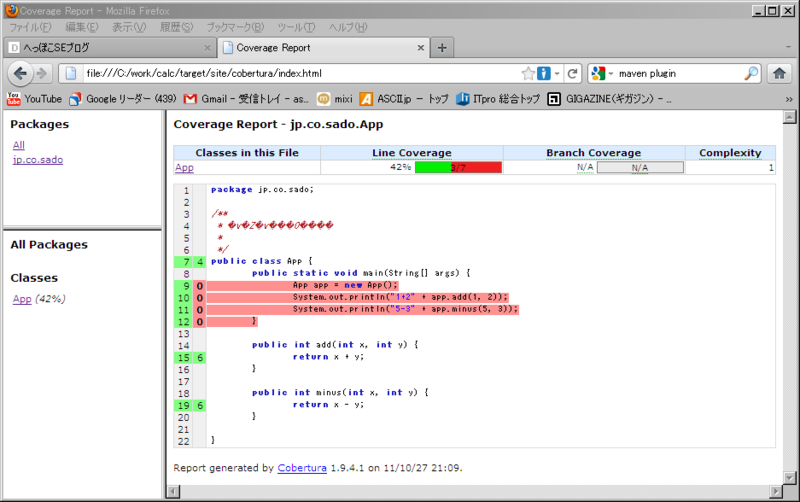Click the blue info icon in the URL bar
This screenshot has width=800, height=502.
click(544, 73)
